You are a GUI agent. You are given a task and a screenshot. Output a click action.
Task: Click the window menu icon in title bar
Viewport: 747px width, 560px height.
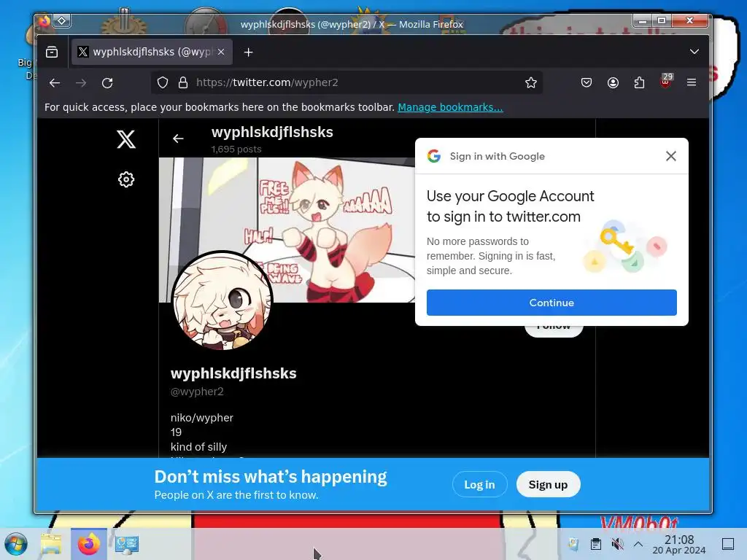point(62,20)
